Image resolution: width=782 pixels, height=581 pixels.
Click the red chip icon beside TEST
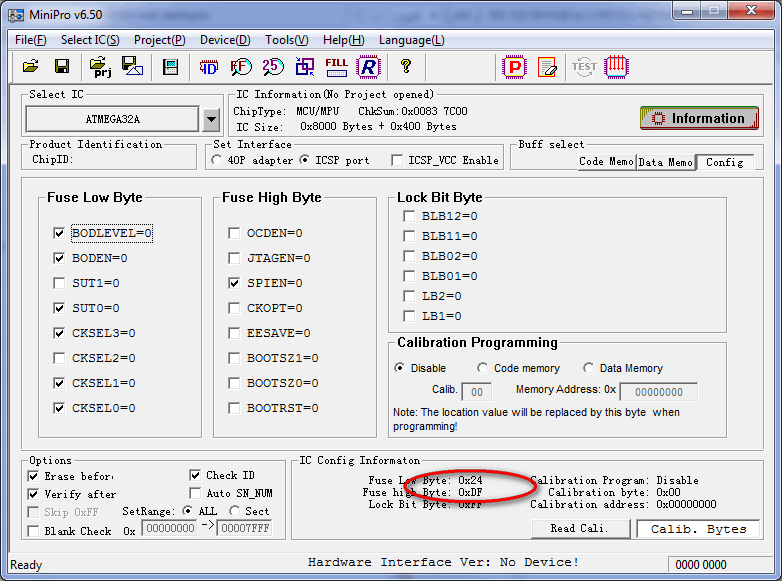pyautogui.click(x=616, y=67)
